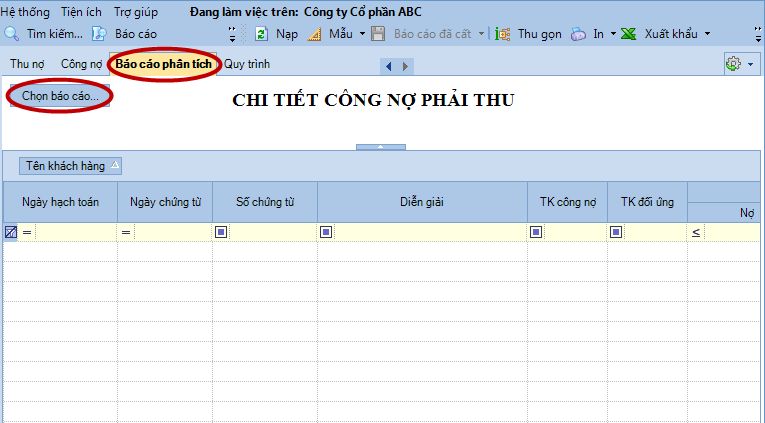Click filter operator icon in Số chứng từ column
Viewport: 765px width, 423px height.
click(x=222, y=232)
